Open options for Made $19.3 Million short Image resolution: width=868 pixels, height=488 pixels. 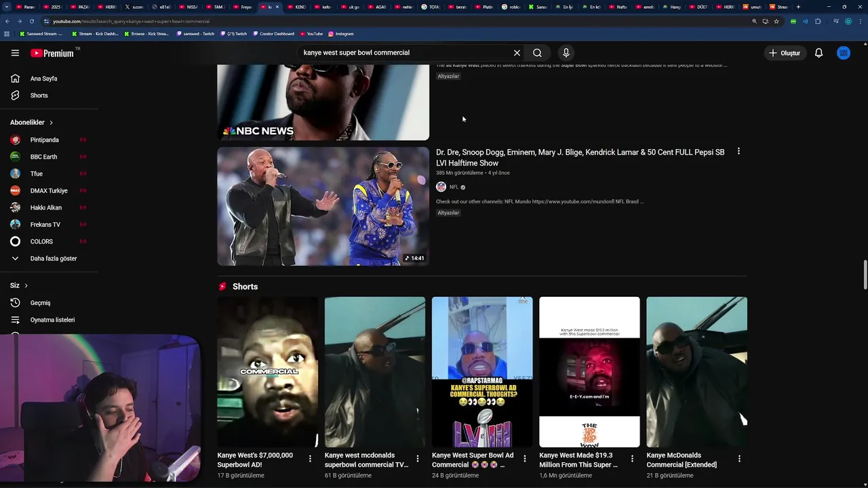(x=632, y=459)
